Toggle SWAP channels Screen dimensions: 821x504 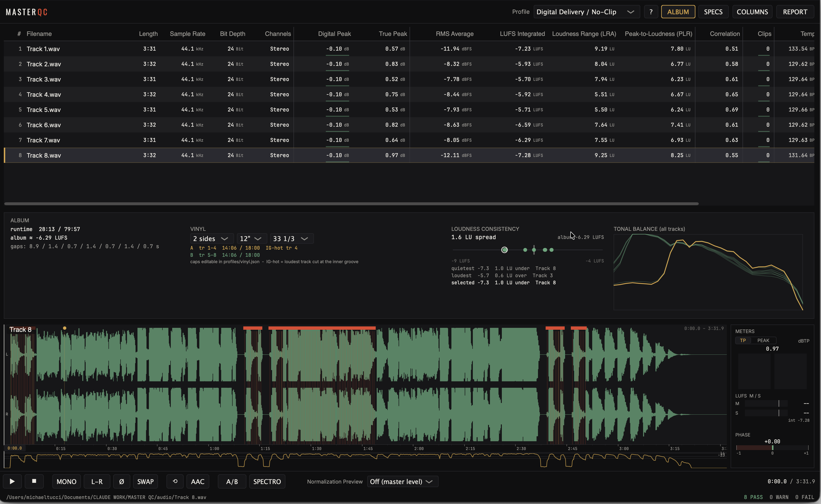tap(145, 481)
